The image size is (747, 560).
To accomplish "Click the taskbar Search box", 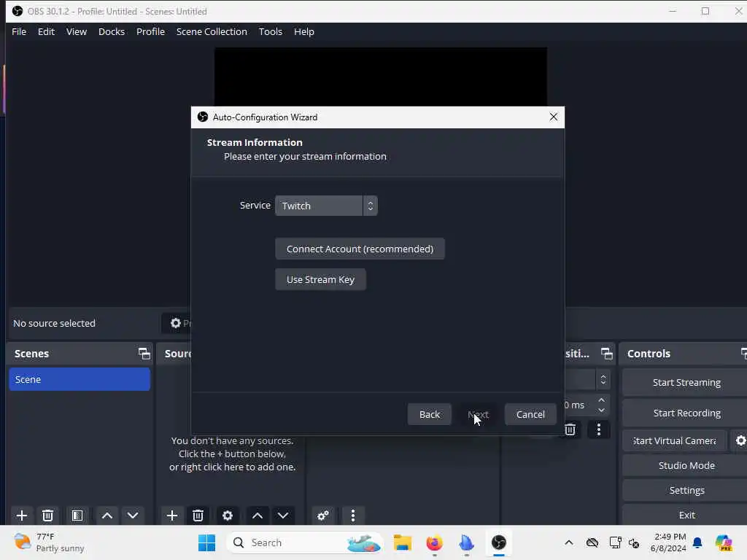I will [x=305, y=542].
